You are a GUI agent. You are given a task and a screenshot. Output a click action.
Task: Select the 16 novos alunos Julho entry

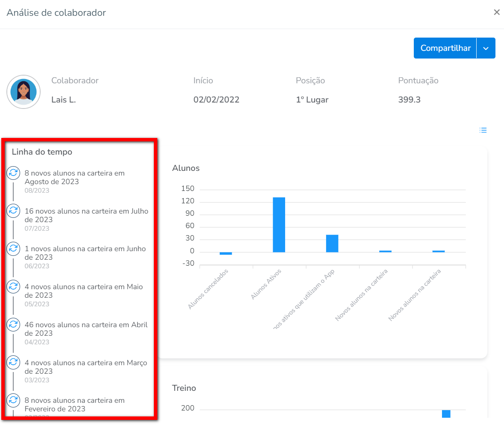click(x=86, y=215)
